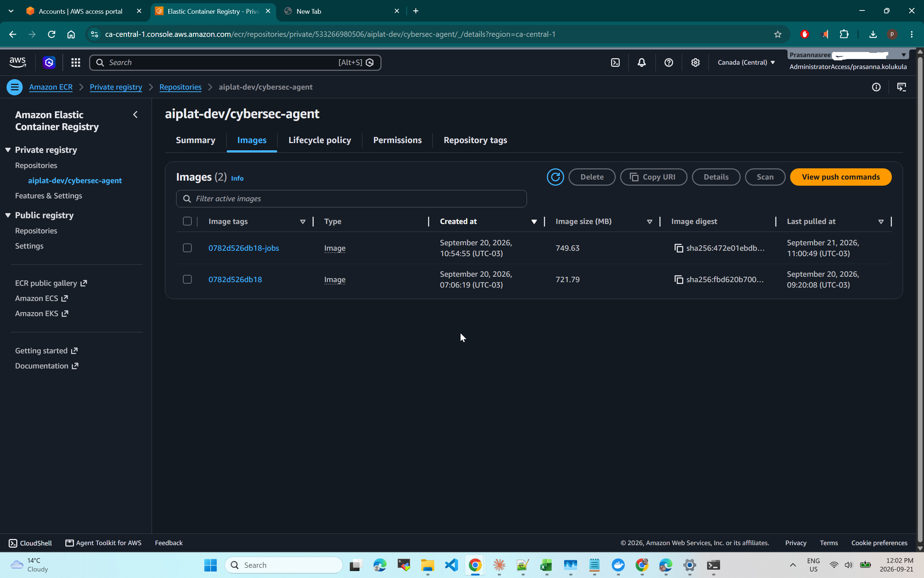
Task: Refresh the Images table
Action: 555,177
